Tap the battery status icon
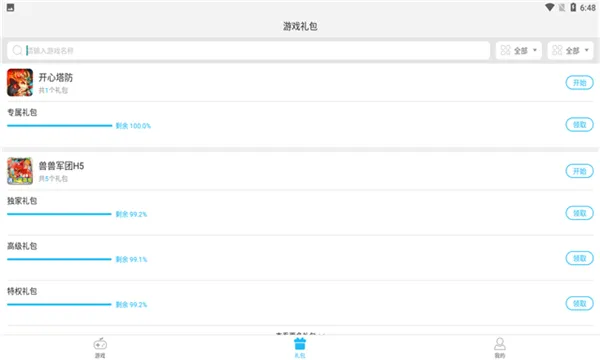 (x=573, y=7)
